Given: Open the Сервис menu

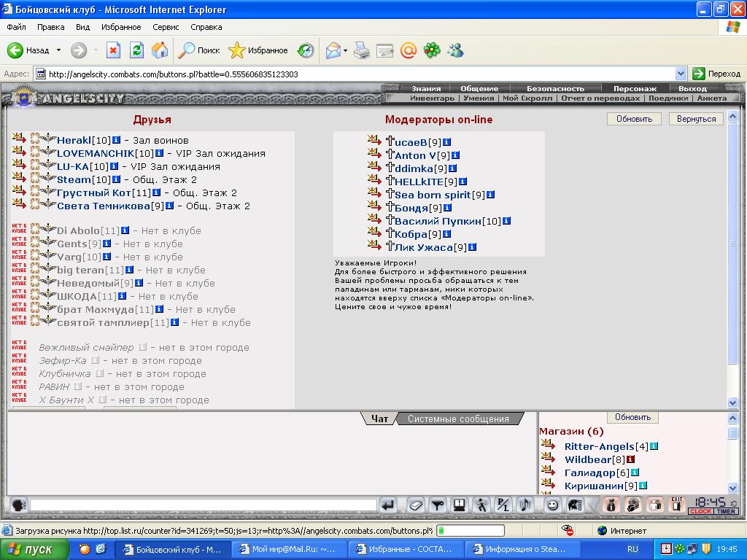Looking at the screenshot, I should point(166,27).
